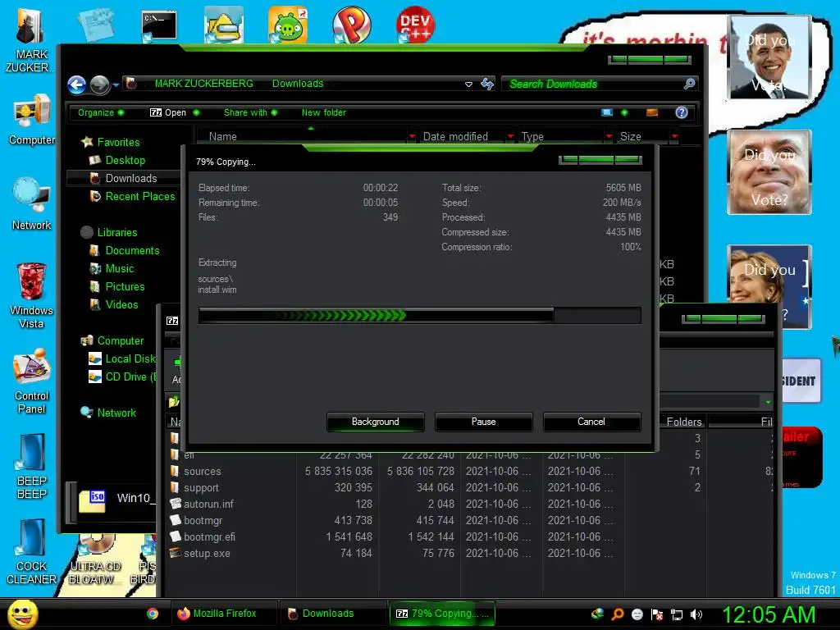Open the blue sticky notes desktop icon
This screenshot has height=630, width=840.
click(x=95, y=25)
